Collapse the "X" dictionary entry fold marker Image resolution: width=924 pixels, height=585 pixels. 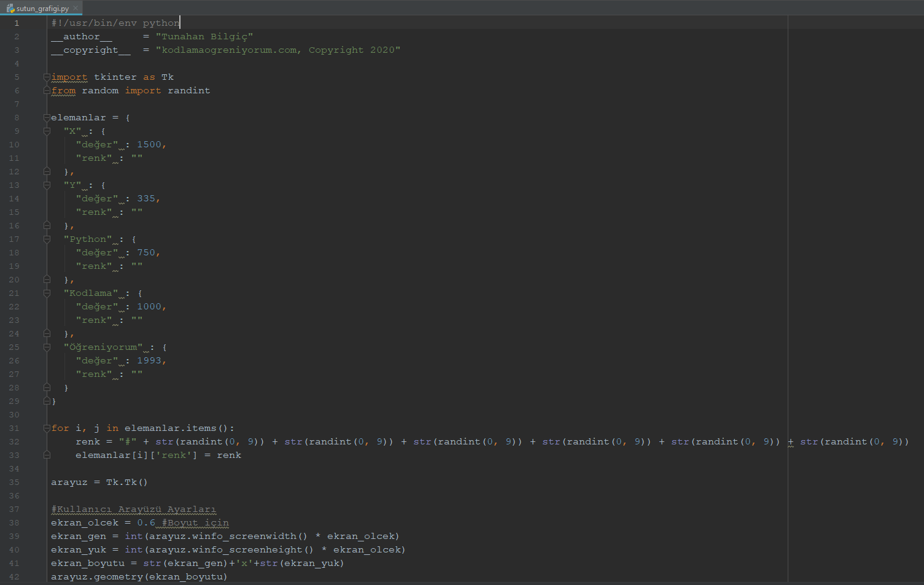pyautogui.click(x=47, y=131)
